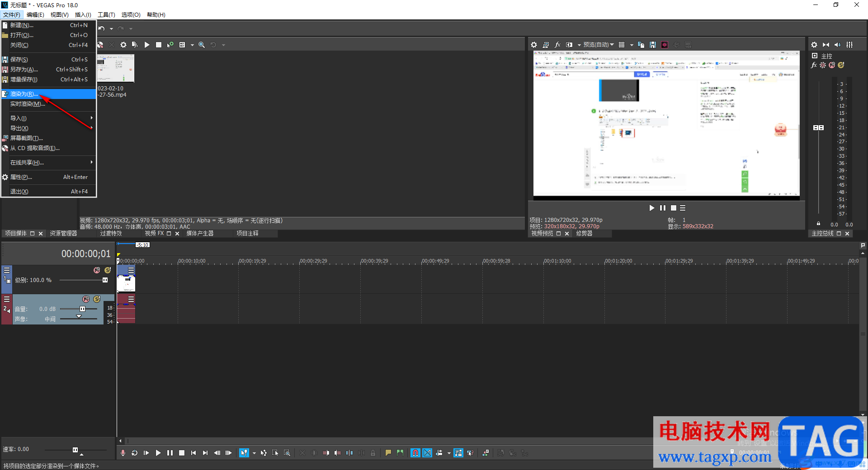The image size is (868, 470).
Task: Click the trim start scissors icon
Action: (x=326, y=453)
